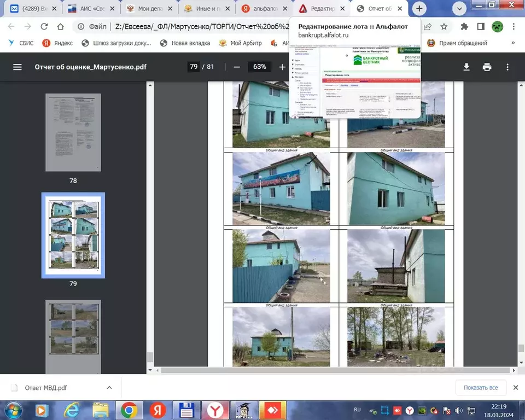Open the tab search dropdown

click(x=459, y=9)
